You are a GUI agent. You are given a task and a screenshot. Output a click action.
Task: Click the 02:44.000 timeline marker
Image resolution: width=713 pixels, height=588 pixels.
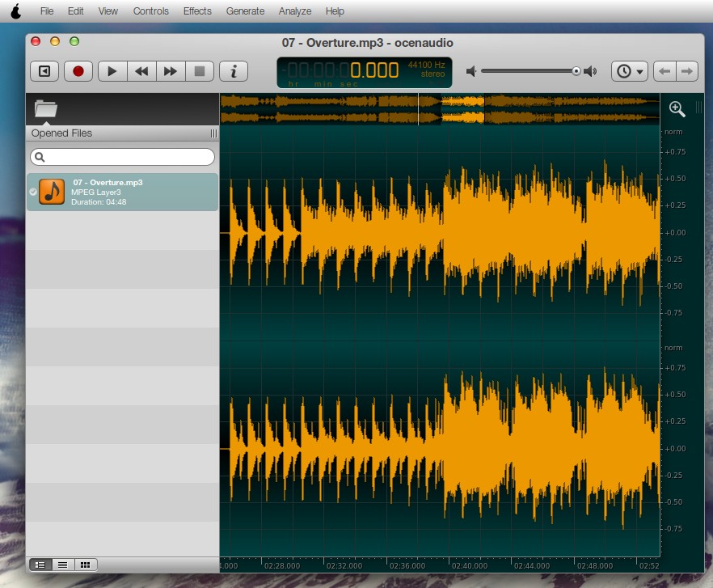pyautogui.click(x=532, y=565)
